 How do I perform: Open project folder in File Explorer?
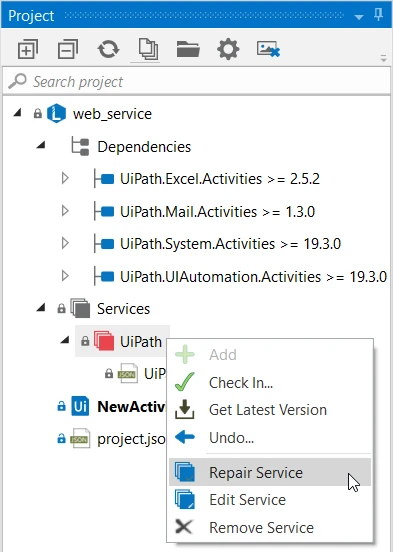point(188,49)
